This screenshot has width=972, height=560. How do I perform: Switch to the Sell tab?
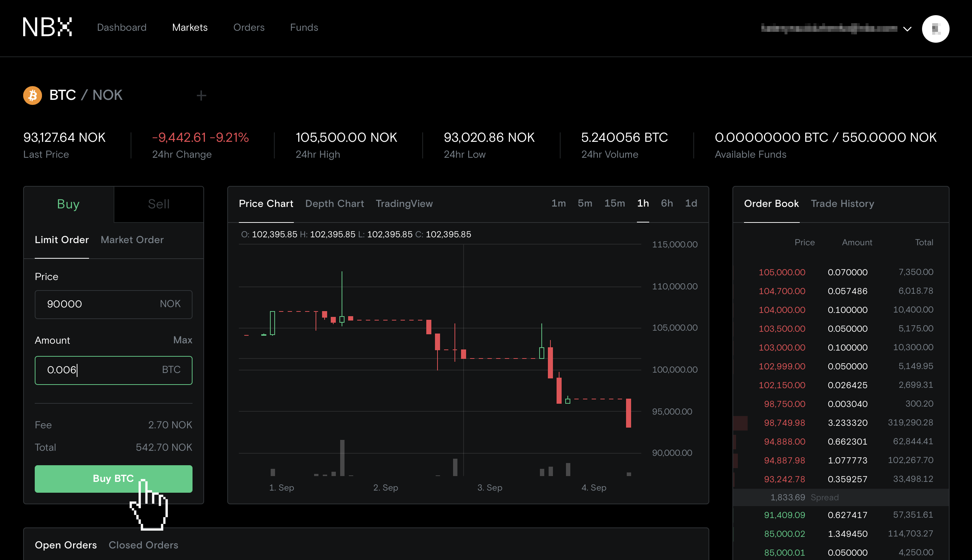click(159, 204)
